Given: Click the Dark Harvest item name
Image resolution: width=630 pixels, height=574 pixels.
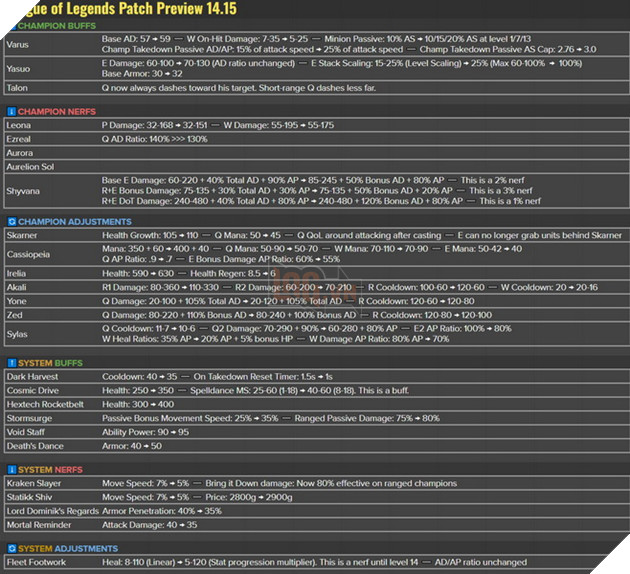Looking at the screenshot, I should pos(30,376).
